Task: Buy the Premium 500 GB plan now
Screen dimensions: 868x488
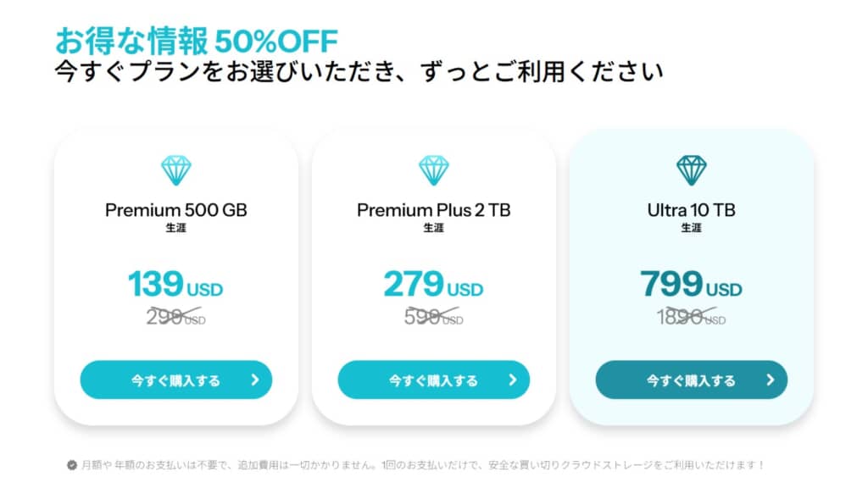Action: pyautogui.click(x=176, y=380)
